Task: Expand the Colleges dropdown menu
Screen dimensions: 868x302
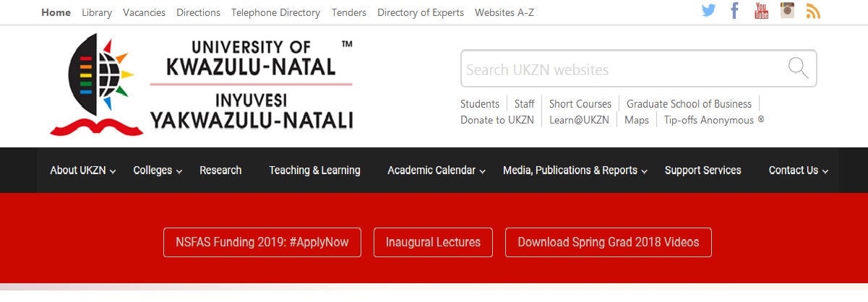Action: [157, 171]
